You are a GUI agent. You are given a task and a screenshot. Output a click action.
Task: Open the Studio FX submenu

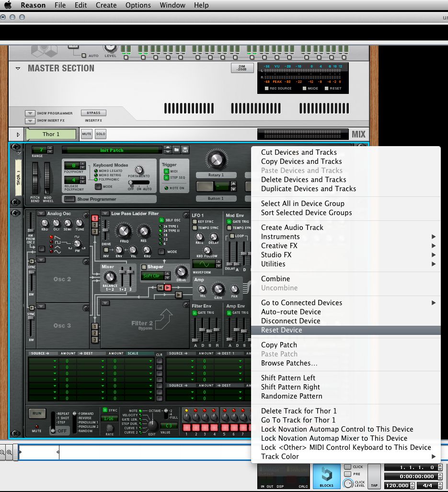(346, 255)
